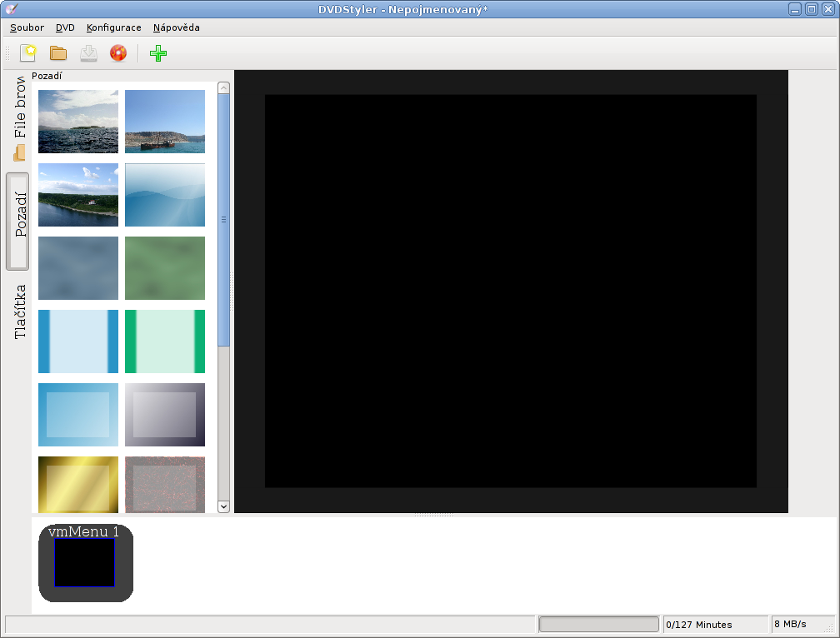
Task: Click the grayed-out Save icon
Action: pyautogui.click(x=88, y=53)
